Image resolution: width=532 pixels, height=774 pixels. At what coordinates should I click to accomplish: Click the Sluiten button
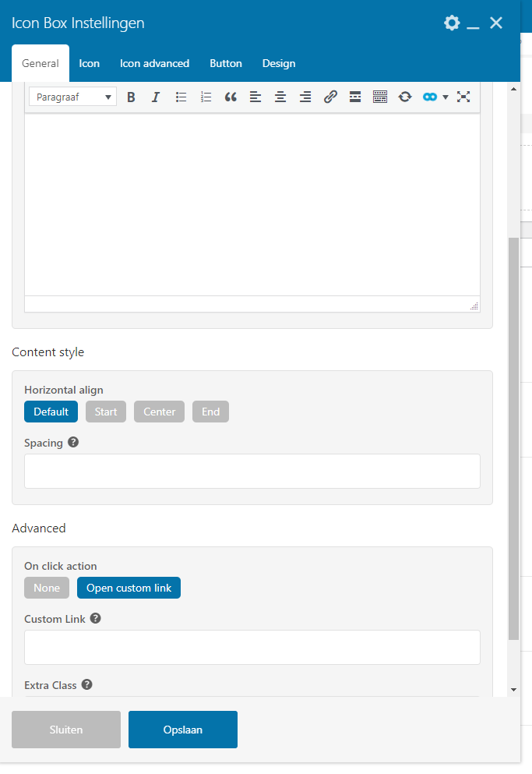coord(66,730)
